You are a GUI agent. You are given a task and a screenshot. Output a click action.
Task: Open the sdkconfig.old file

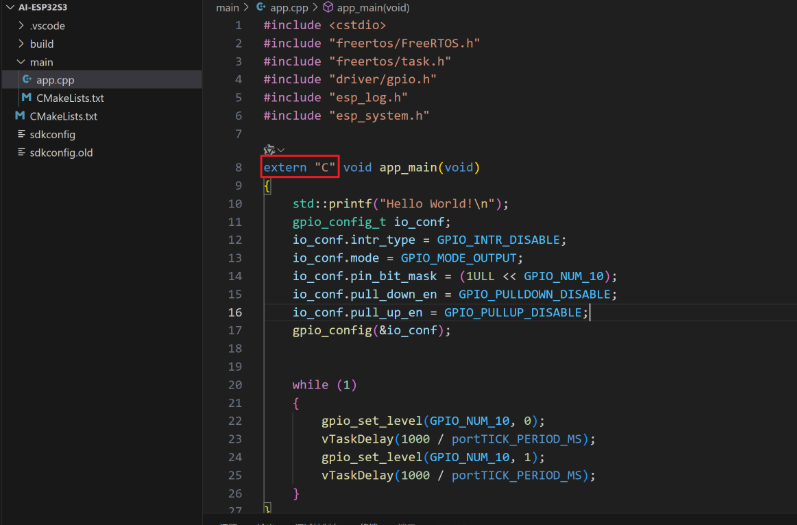(x=61, y=152)
